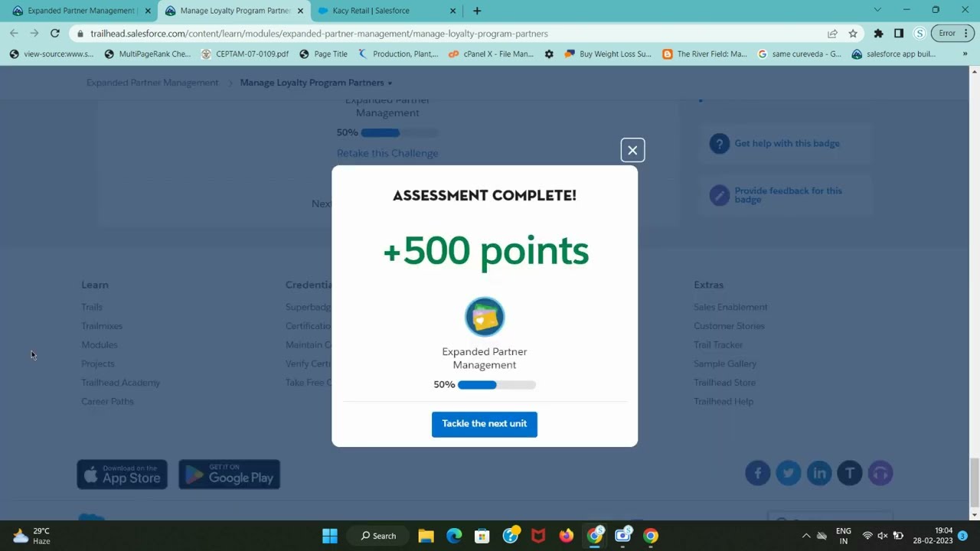
Task: Open File Explorer from the taskbar
Action: coord(426,536)
